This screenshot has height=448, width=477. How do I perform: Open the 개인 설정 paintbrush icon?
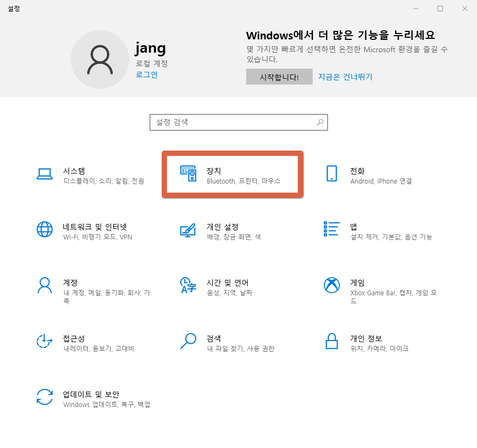pyautogui.click(x=188, y=230)
